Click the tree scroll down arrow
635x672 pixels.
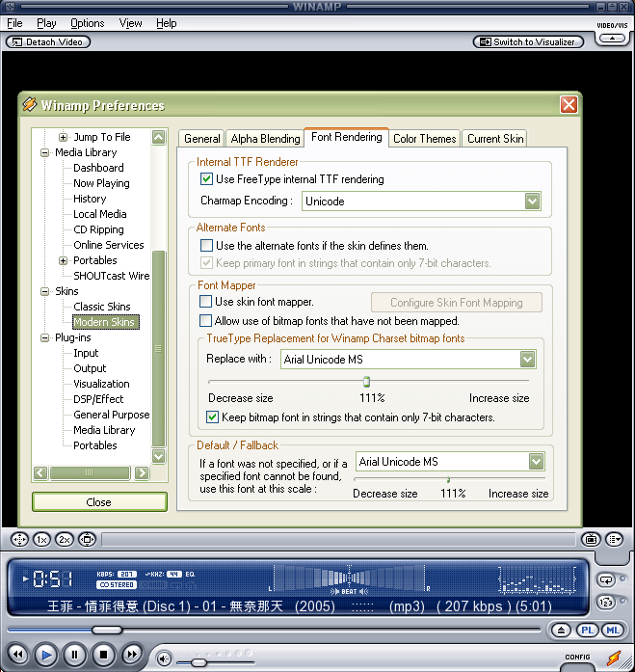[x=158, y=456]
